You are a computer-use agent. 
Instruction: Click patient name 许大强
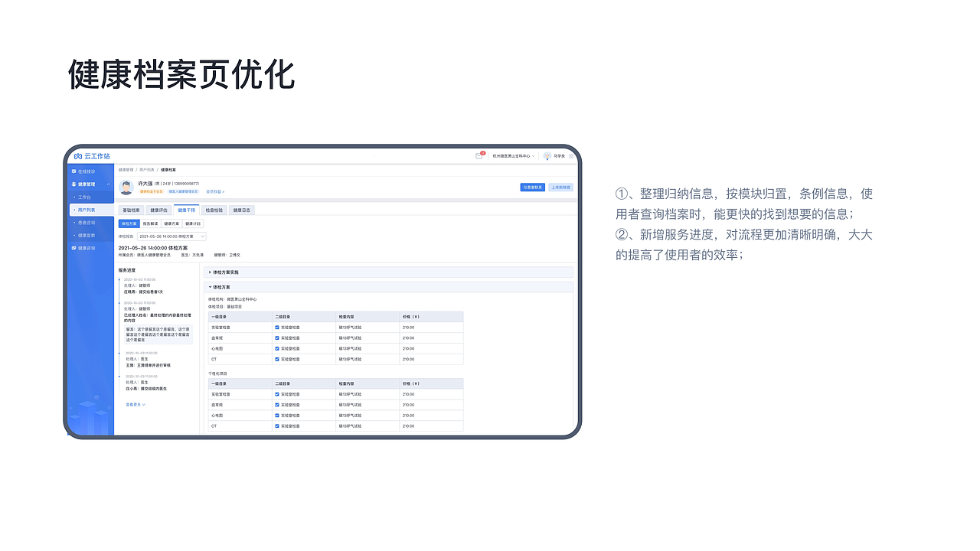click(x=145, y=184)
